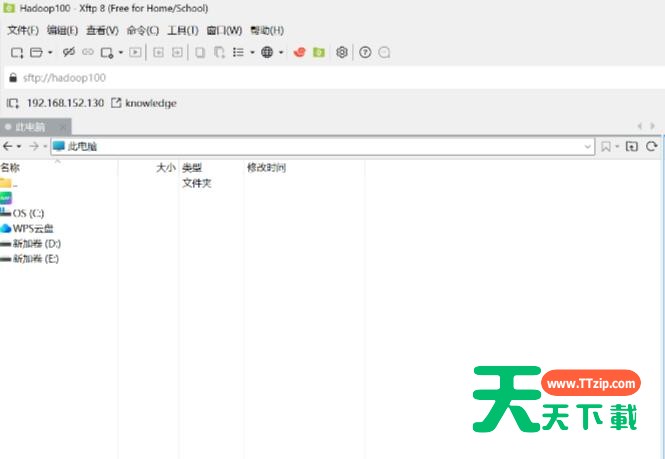Open the 窗口(W) menu
The image size is (665, 459).
tap(224, 31)
